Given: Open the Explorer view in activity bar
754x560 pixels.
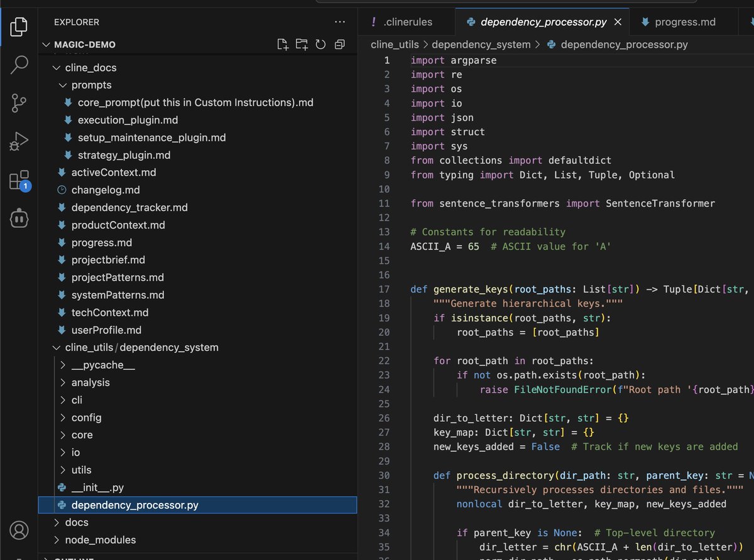Looking at the screenshot, I should (19, 26).
